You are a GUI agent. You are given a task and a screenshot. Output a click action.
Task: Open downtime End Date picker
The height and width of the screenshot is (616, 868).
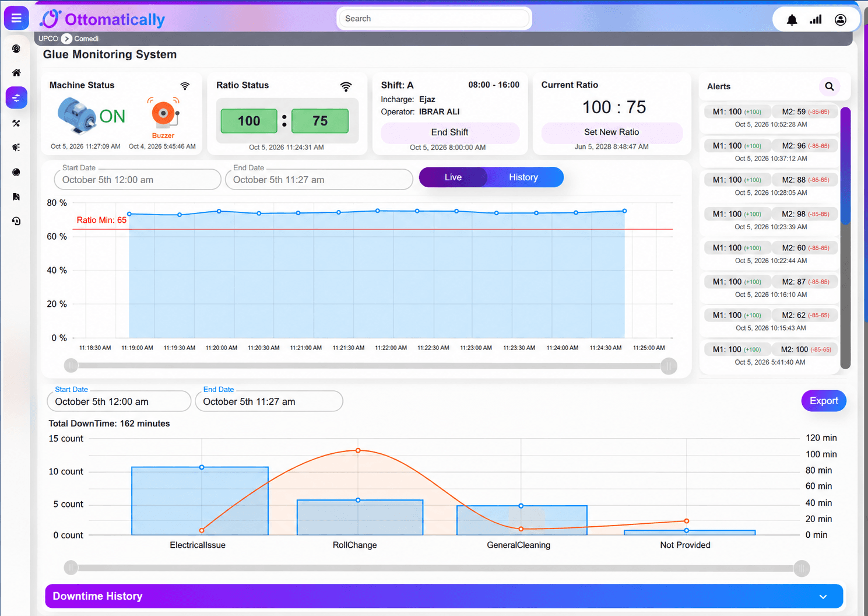coord(269,401)
